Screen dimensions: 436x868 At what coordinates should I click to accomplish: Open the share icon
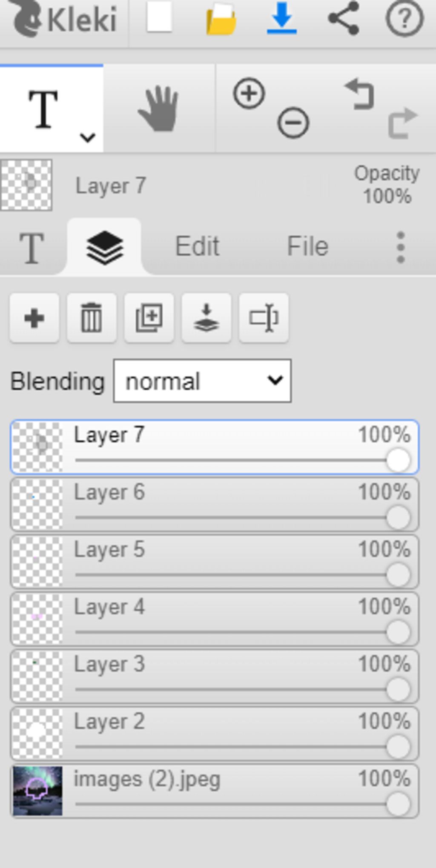(x=344, y=18)
